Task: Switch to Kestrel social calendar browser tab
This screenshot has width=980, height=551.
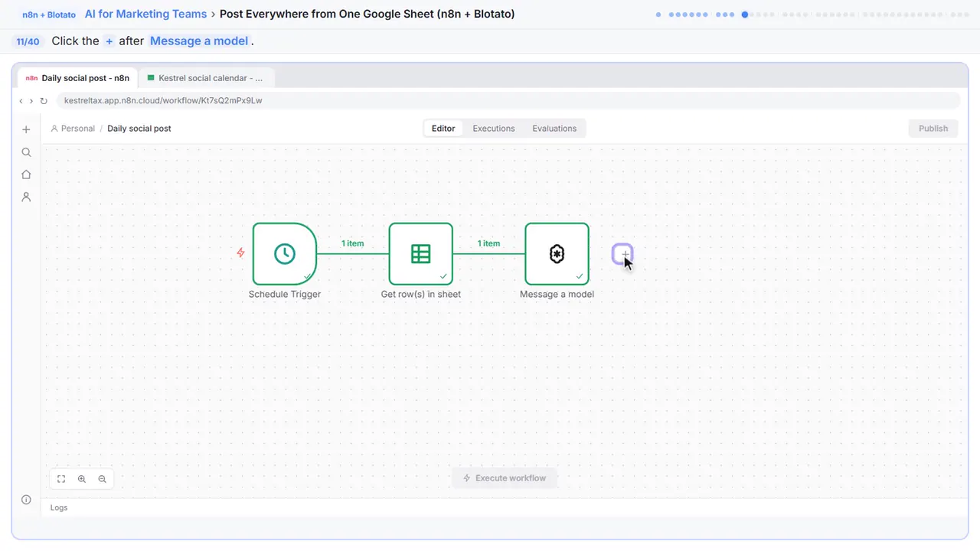Action: tap(207, 78)
